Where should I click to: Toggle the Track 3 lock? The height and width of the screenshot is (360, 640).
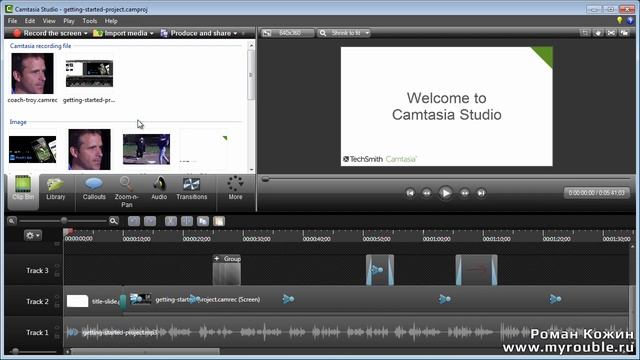click(x=57, y=274)
